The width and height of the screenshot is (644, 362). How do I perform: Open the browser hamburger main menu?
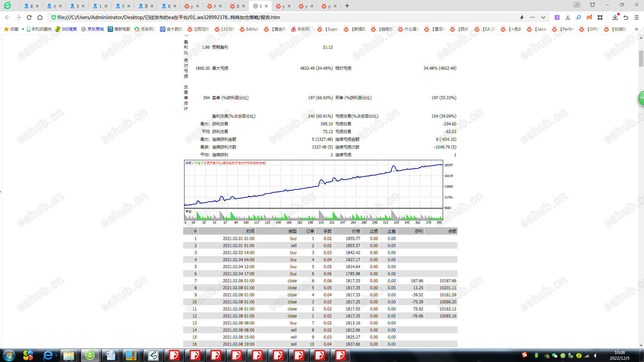click(637, 17)
